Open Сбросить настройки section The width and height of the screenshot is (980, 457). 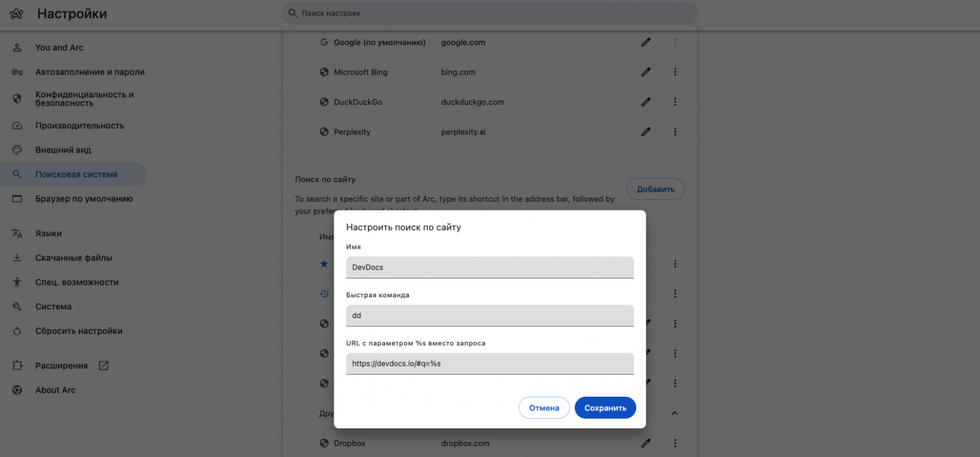coord(74,331)
